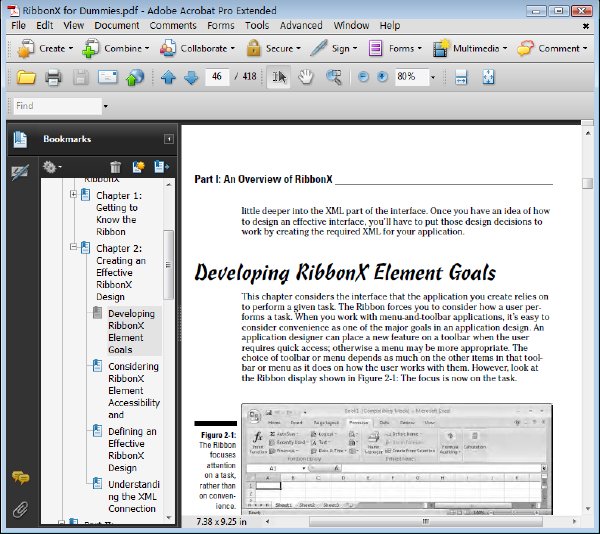Open the Combine task dropdown
Viewport: 600px width, 534px height.
(116, 49)
